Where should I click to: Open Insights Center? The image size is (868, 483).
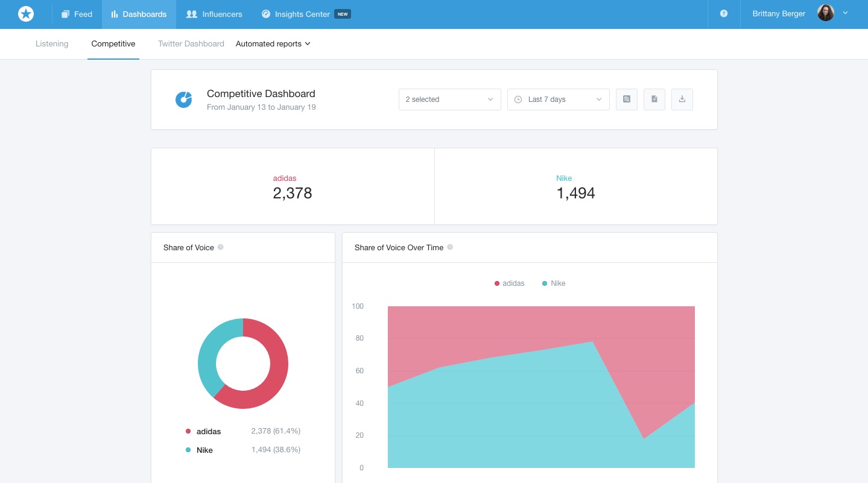[296, 14]
